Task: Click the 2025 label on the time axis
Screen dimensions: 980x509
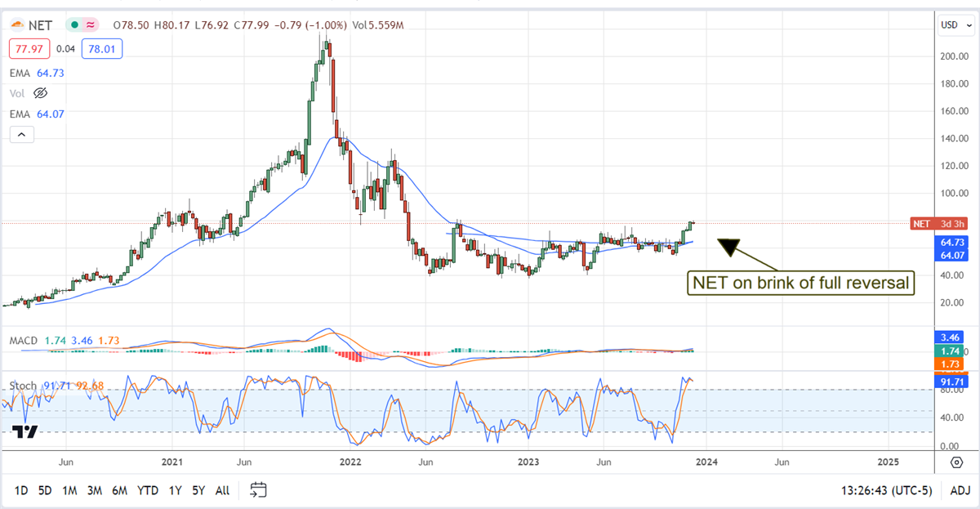Action: pos(889,462)
